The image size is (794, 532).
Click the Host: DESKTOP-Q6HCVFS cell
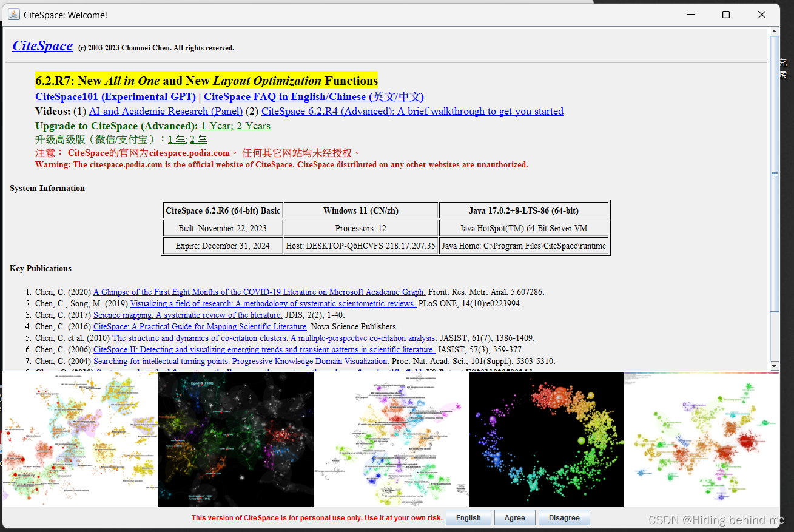361,246
